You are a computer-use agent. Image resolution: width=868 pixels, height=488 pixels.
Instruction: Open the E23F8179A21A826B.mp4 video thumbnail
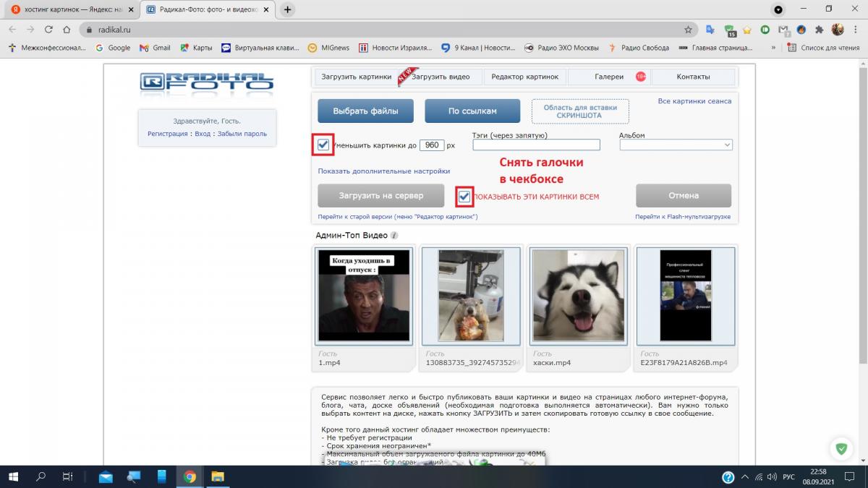pyautogui.click(x=686, y=295)
